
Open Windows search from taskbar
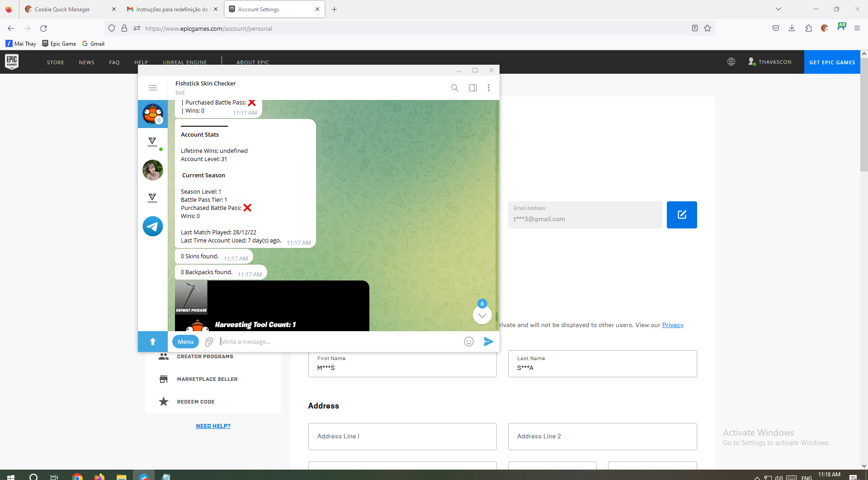33,476
